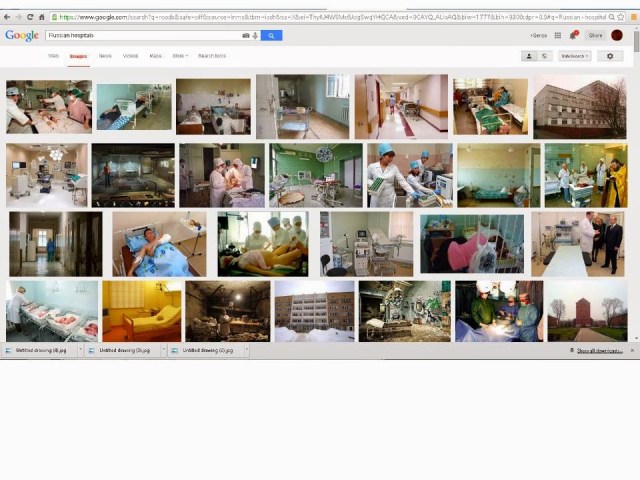Click the Google logo
640x480 pixels.
[x=22, y=35]
